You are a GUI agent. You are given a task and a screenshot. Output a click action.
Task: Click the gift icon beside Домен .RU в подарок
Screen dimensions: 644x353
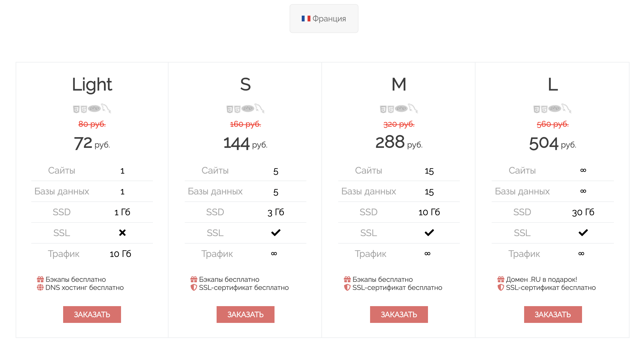[x=501, y=280]
